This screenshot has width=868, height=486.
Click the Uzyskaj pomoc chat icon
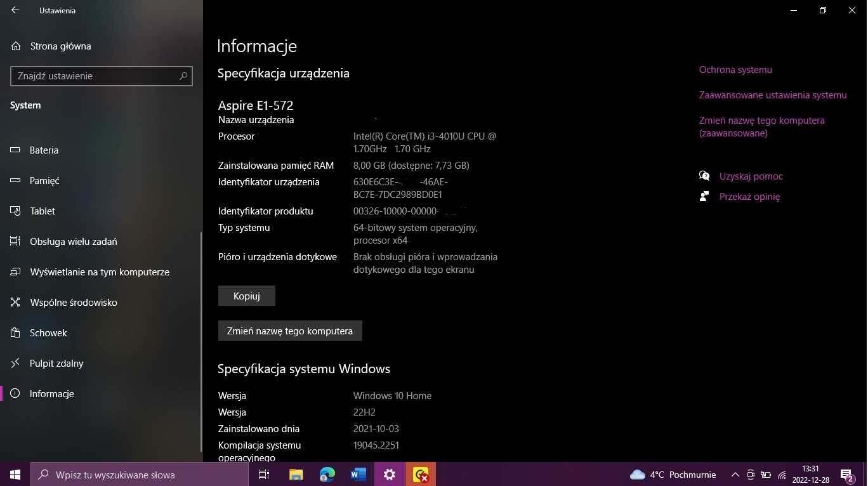704,176
